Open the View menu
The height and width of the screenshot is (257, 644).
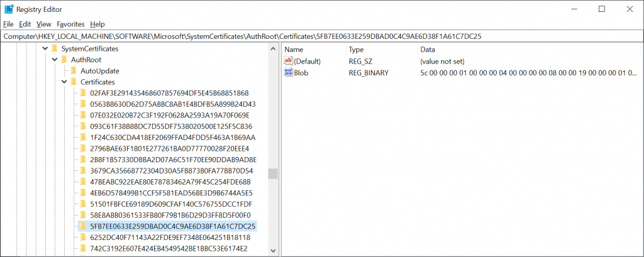(43, 24)
